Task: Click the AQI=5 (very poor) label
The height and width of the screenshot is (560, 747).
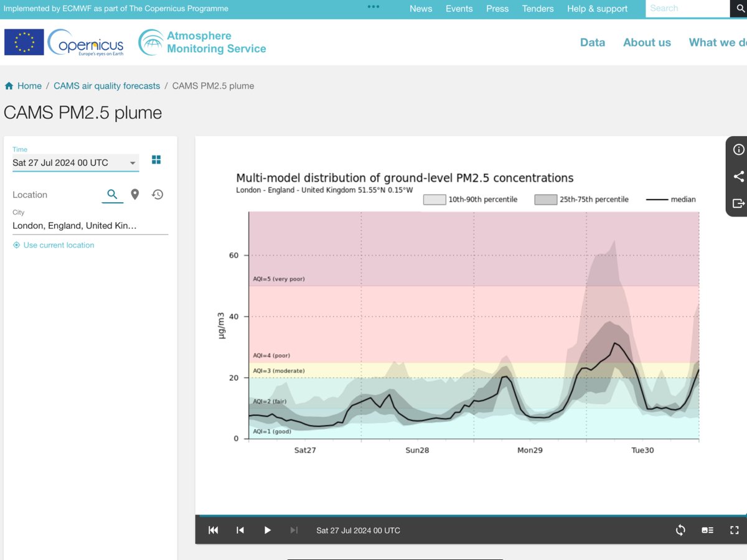Action: 279,279
